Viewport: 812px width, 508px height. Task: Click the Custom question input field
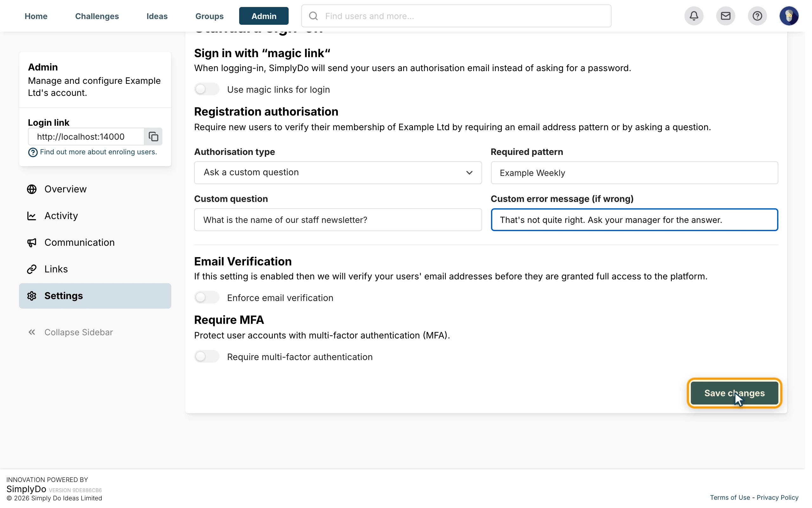[x=338, y=220]
